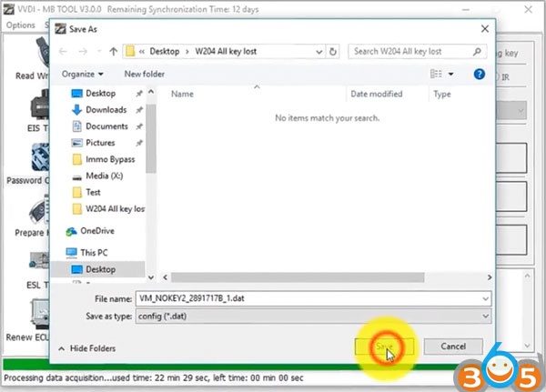Click the search magnifier icon
The height and width of the screenshot is (392, 546).
(477, 52)
